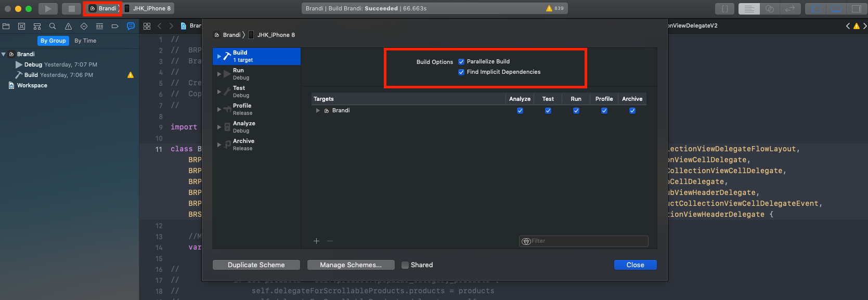Click the Duplicate Scheme button
Viewport: 868px width, 300px height.
tap(256, 265)
